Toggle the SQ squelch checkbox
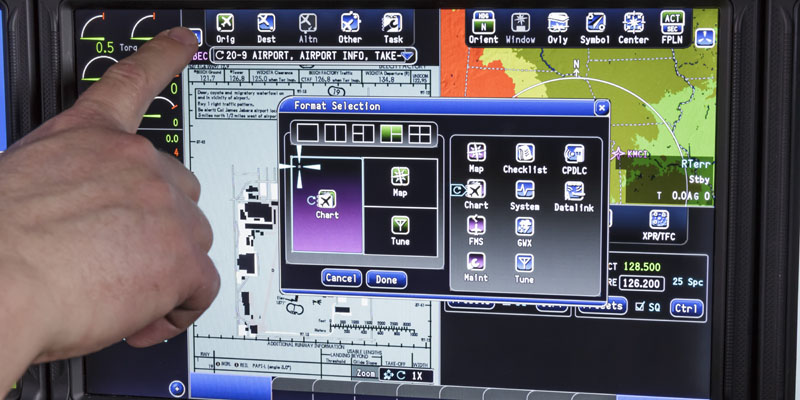The height and width of the screenshot is (400, 800). [640, 307]
